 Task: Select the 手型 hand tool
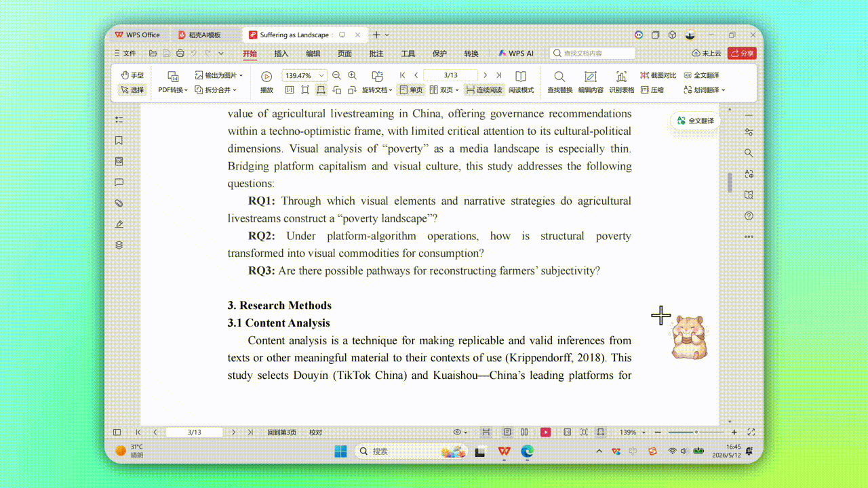tap(132, 75)
